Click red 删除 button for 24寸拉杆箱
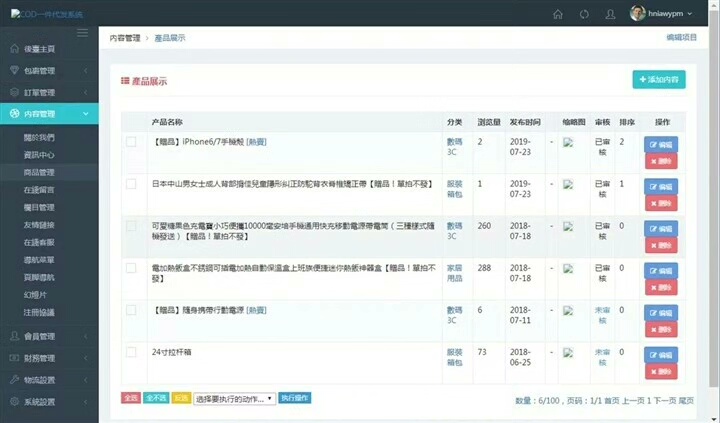This screenshot has width=720, height=423. tap(660, 372)
